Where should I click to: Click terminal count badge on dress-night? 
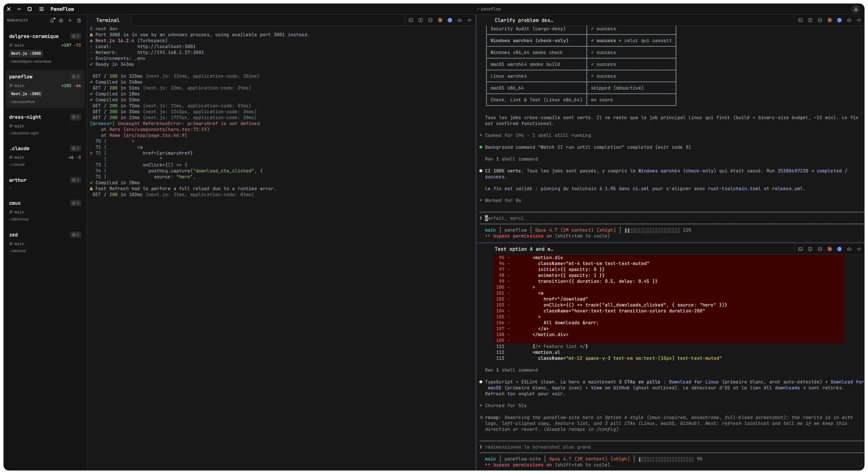76,117
